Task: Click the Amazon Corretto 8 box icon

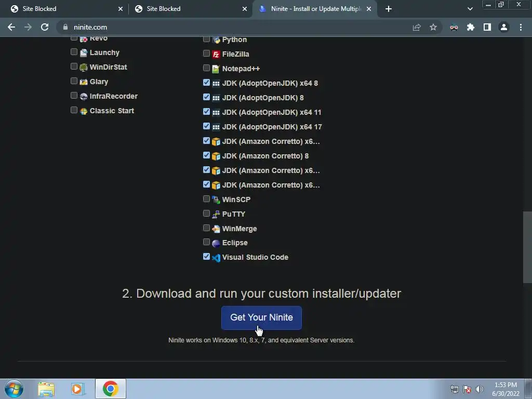Action: click(216, 156)
